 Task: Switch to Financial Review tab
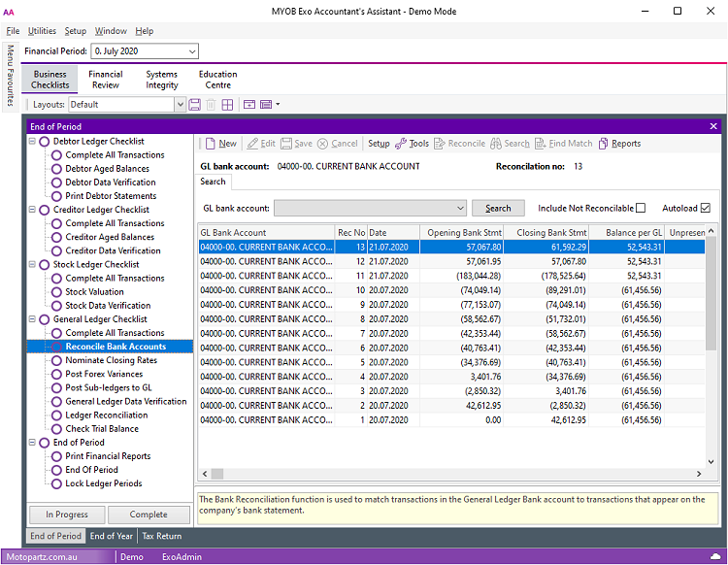click(x=106, y=80)
